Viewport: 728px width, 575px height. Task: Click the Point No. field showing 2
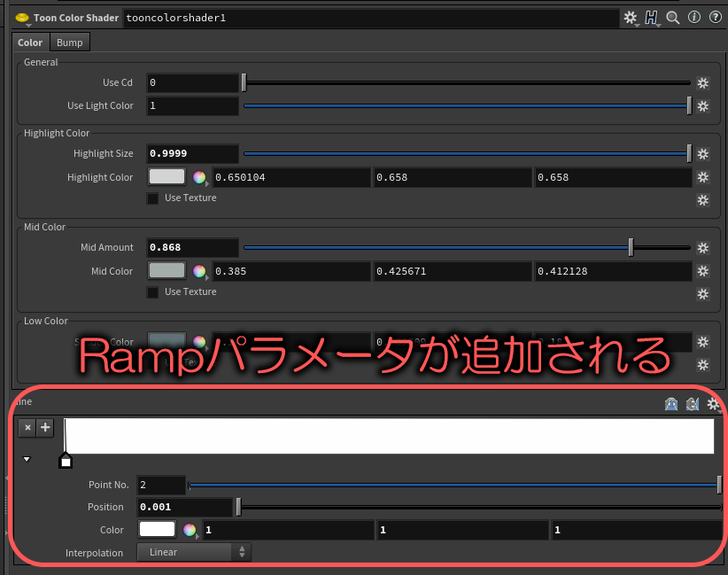(161, 485)
